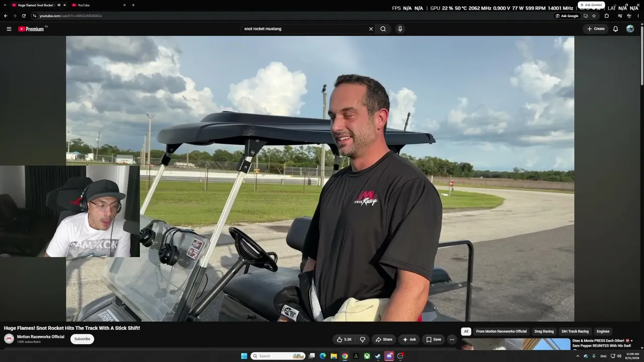Open Xbox app from taskbar
The image size is (644, 362).
[367, 356]
